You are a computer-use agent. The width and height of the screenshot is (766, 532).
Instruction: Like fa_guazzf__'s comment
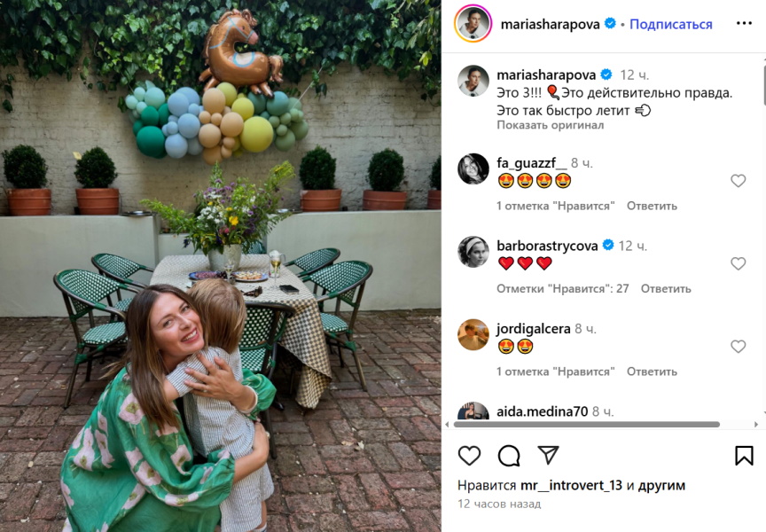[x=738, y=181]
